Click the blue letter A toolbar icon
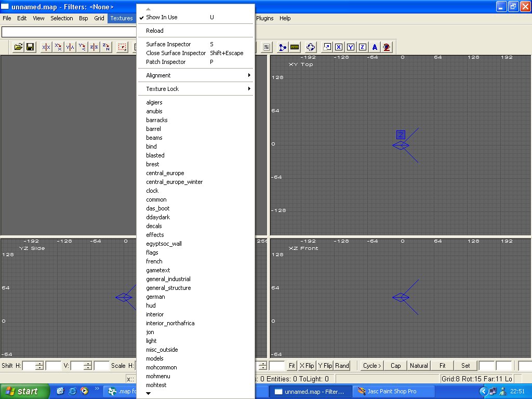This screenshot has height=399, width=532. [x=375, y=47]
